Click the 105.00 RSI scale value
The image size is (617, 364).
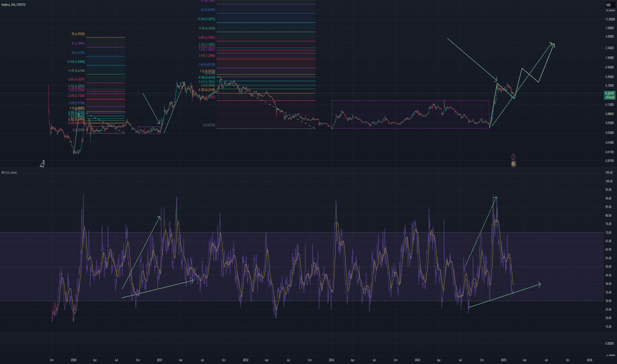click(x=609, y=173)
